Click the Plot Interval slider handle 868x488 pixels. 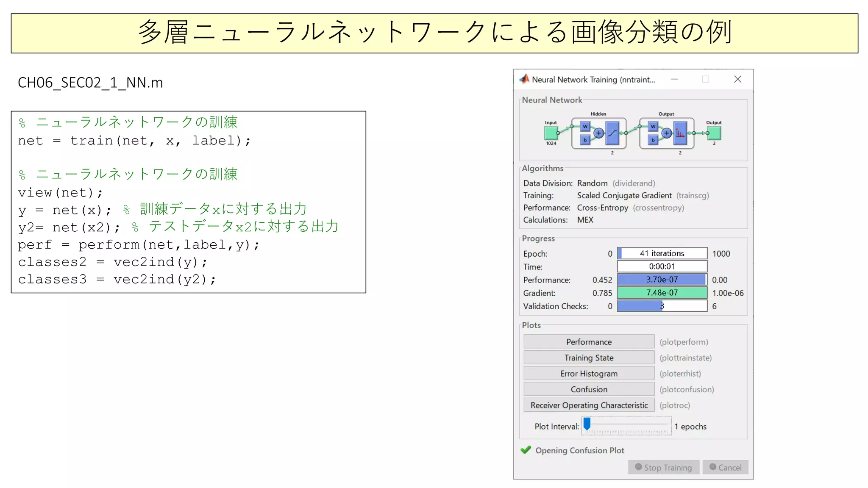[587, 424]
